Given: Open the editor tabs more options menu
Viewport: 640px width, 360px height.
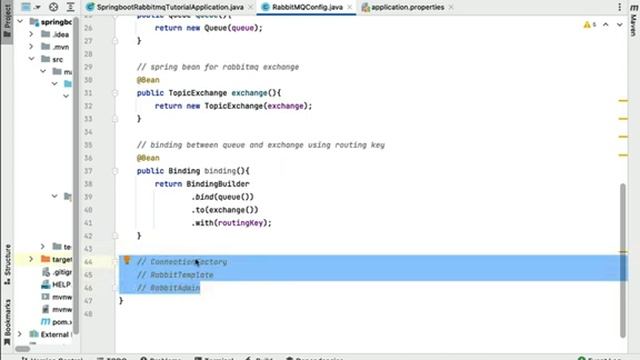Looking at the screenshot, I should (x=620, y=7).
